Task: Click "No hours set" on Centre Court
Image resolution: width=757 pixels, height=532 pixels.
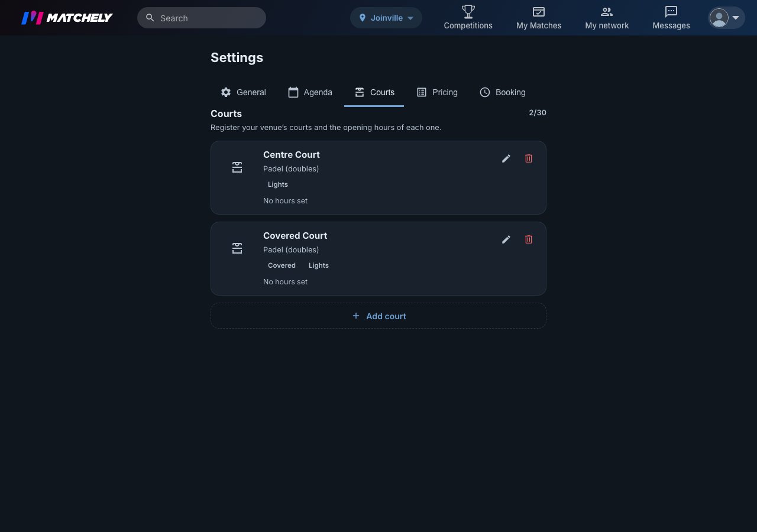Action: click(x=286, y=201)
